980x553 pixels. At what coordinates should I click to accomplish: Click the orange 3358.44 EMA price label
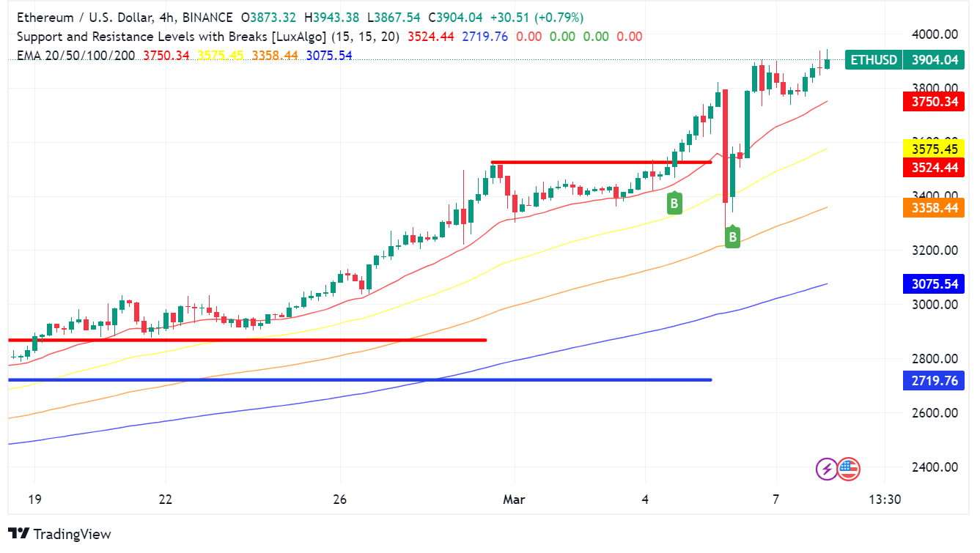(x=933, y=209)
